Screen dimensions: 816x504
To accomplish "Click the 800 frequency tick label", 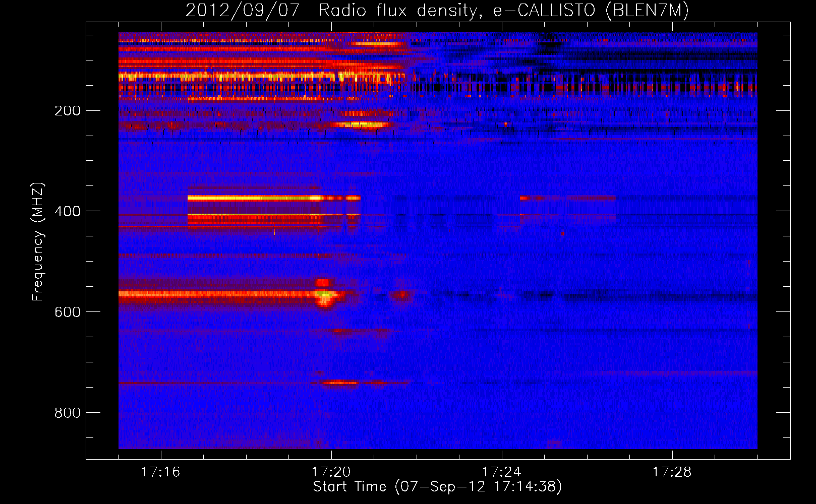I will click(x=67, y=413).
